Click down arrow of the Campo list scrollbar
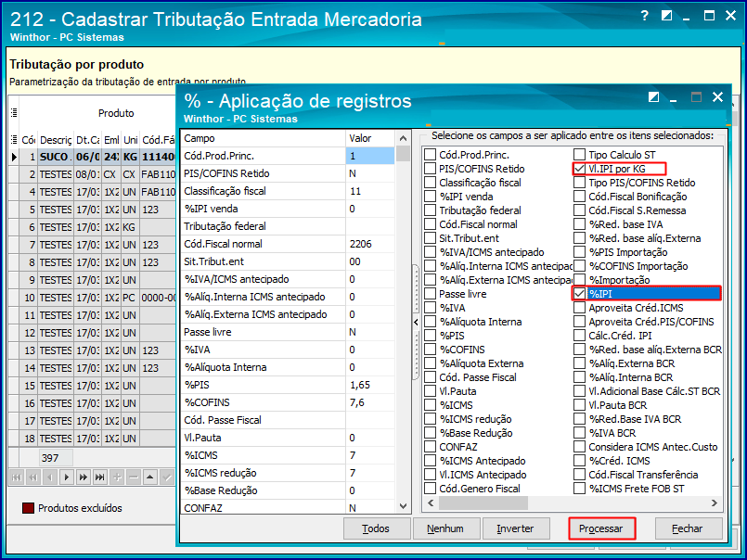Screen dimensions: 747x560 tap(403, 506)
